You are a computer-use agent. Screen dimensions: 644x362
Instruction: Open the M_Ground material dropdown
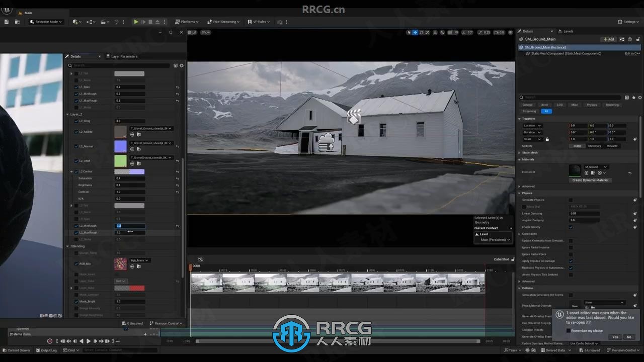[x=596, y=167]
